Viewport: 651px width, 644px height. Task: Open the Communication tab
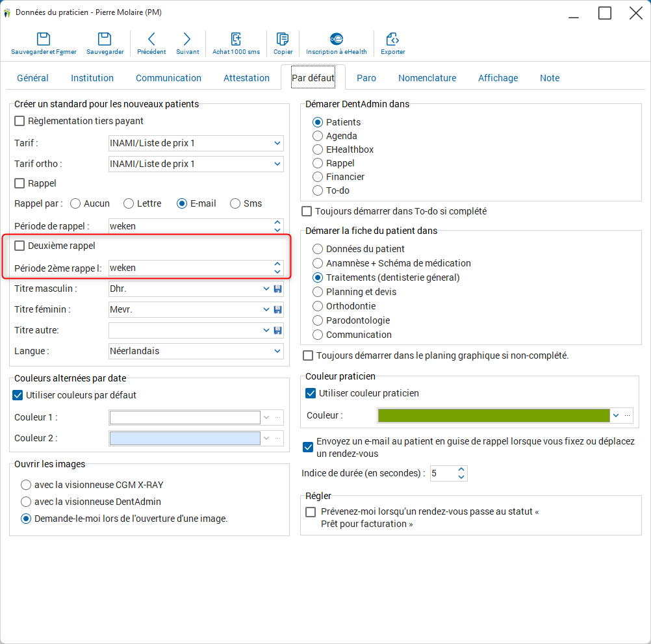click(x=168, y=78)
